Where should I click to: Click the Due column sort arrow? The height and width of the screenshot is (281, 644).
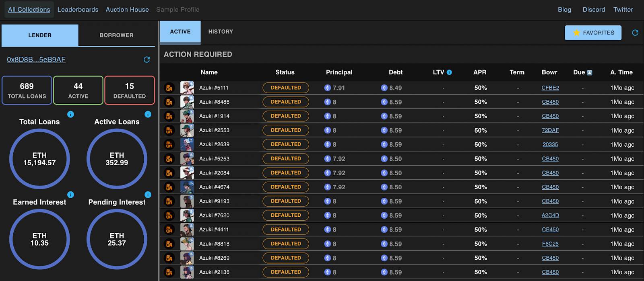click(x=590, y=72)
